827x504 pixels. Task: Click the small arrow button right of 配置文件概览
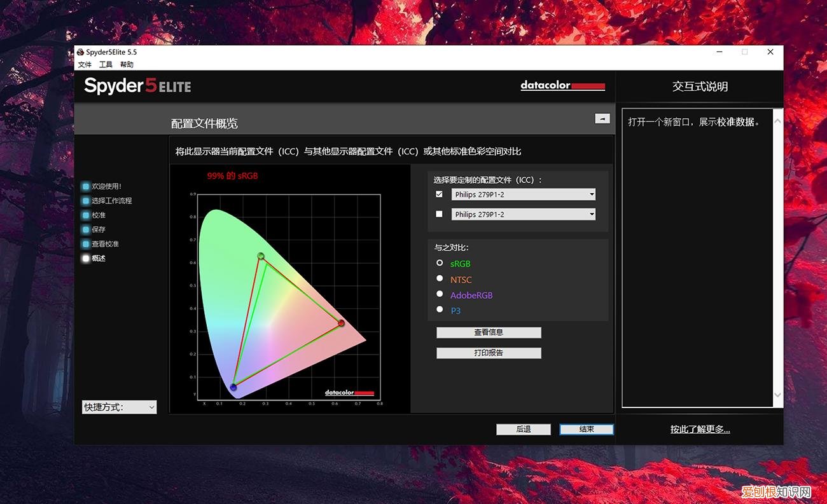pyautogui.click(x=602, y=119)
